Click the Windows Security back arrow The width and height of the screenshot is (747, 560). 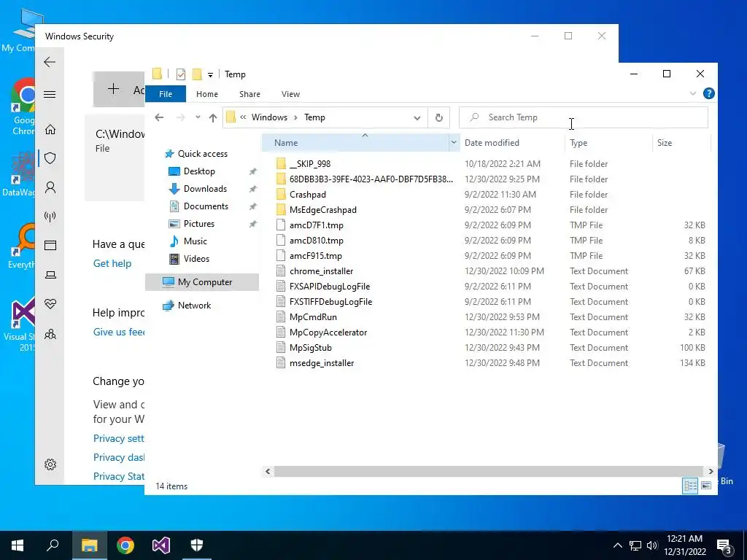(50, 62)
